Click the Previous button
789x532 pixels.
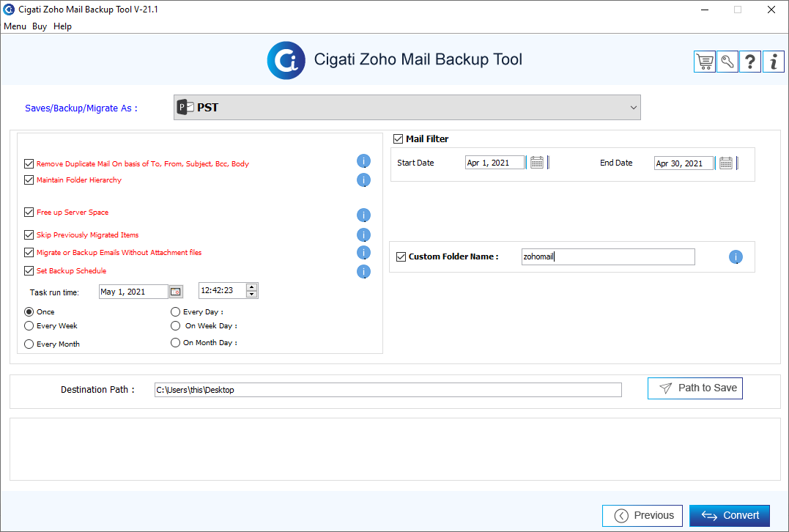(642, 515)
